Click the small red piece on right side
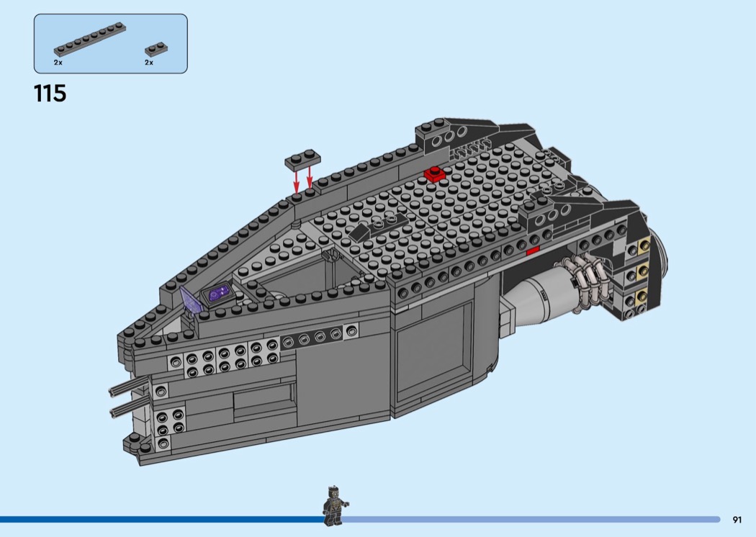 coord(533,251)
